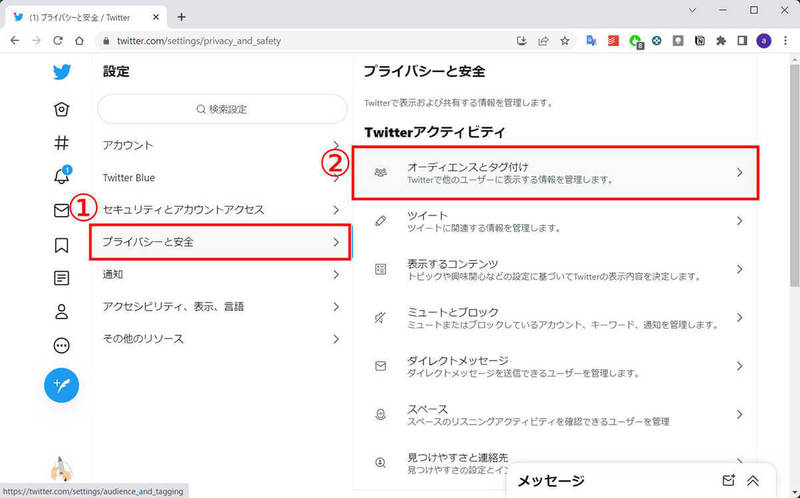Open Google Translate extension icon
This screenshot has width=800, height=498.
(x=591, y=41)
